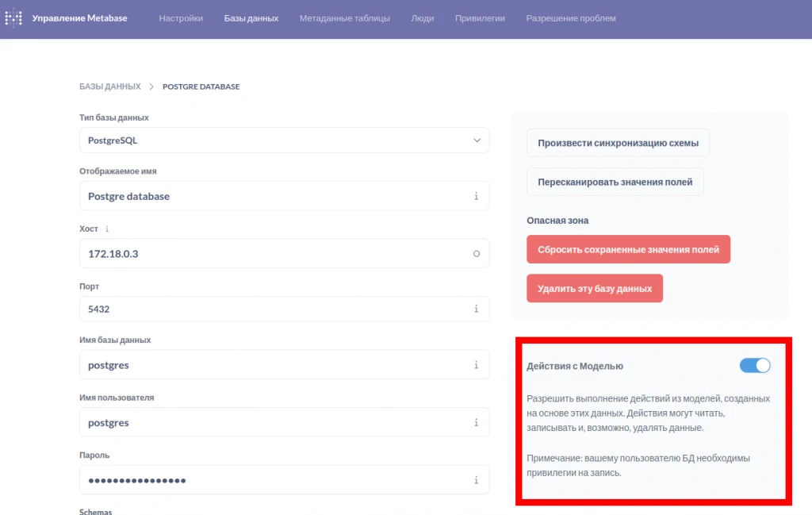Click Удалить эту базу данных button

pyautogui.click(x=595, y=288)
